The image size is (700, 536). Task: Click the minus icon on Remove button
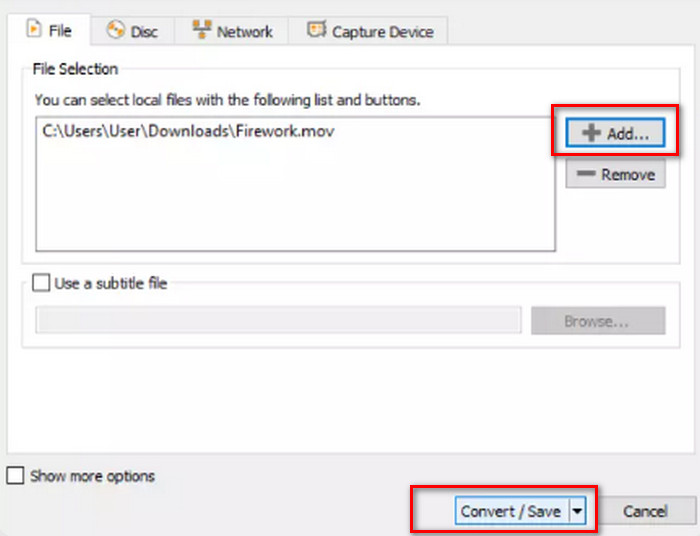click(x=586, y=174)
